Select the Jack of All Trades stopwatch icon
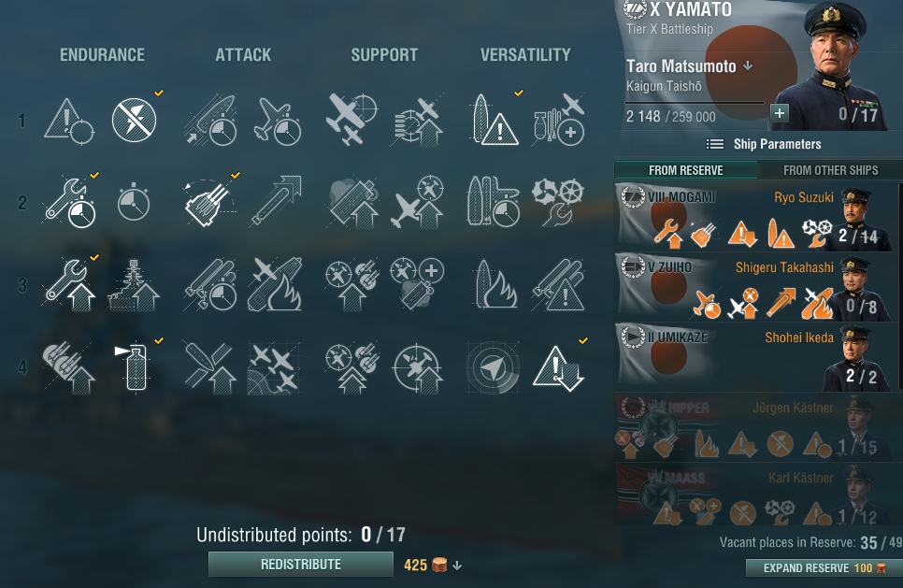This screenshot has width=903, height=588. [x=134, y=203]
